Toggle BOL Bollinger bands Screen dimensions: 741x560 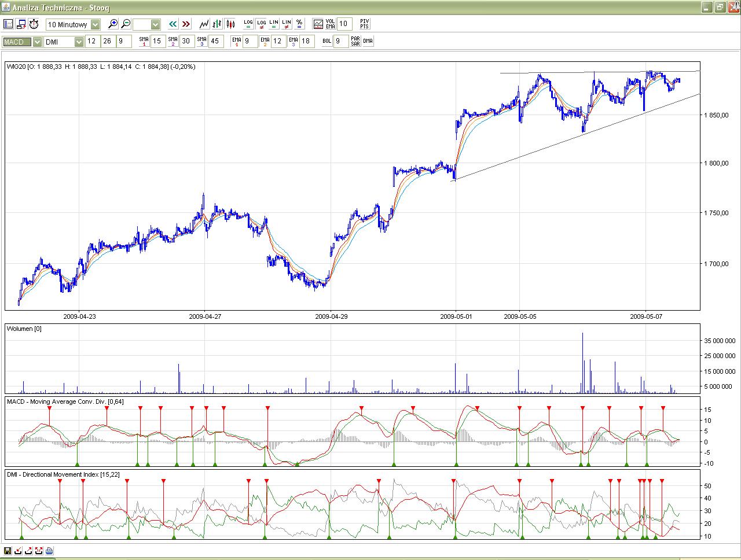tap(328, 42)
